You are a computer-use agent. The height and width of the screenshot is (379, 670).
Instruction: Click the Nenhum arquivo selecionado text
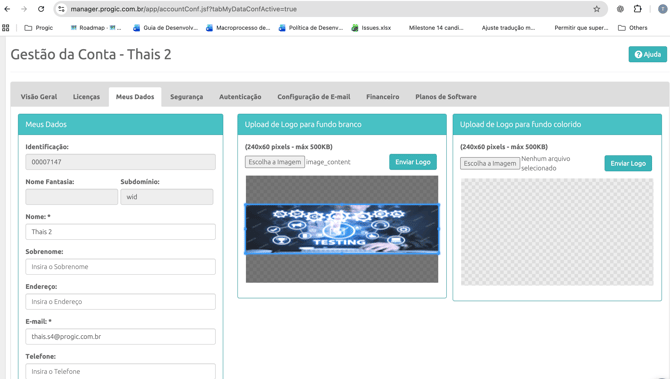pos(546,163)
